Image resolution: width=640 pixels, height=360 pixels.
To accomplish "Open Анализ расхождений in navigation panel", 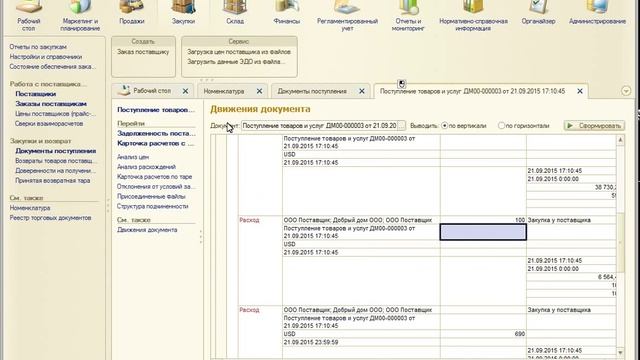I will click(x=146, y=167).
